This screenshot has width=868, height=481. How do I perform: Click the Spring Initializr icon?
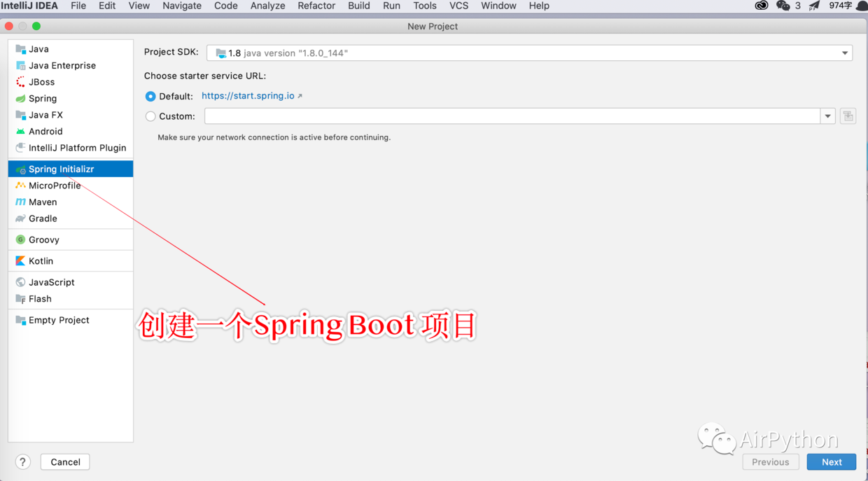pyautogui.click(x=20, y=169)
